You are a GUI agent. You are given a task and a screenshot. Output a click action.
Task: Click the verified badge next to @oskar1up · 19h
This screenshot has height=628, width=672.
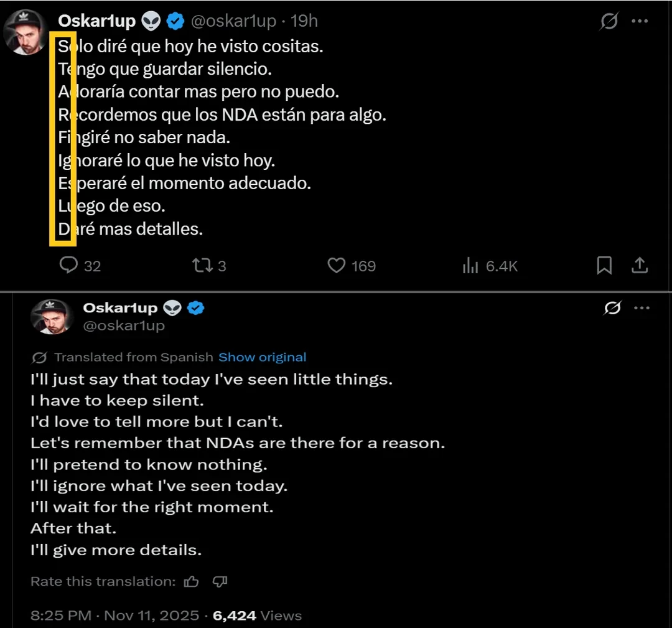[176, 21]
